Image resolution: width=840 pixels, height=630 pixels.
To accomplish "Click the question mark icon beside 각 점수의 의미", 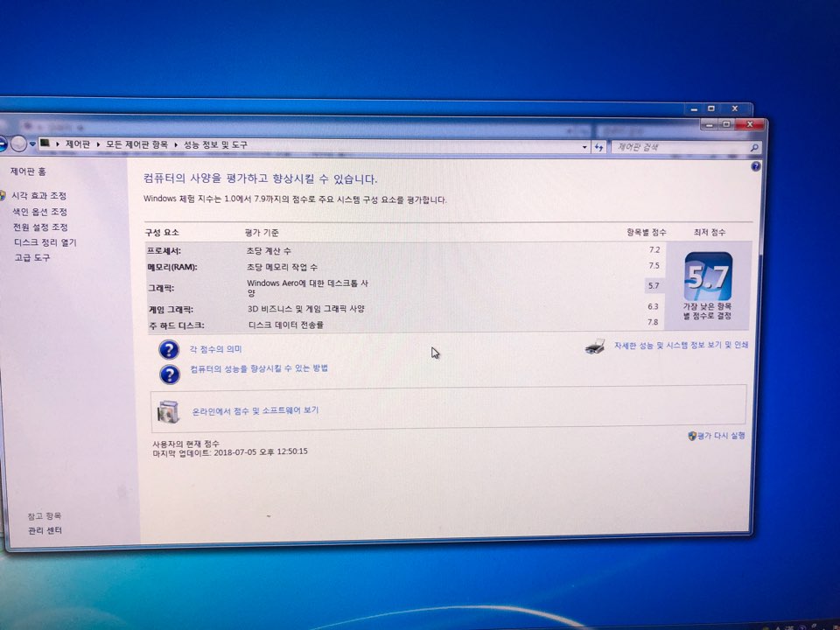I will click(169, 349).
